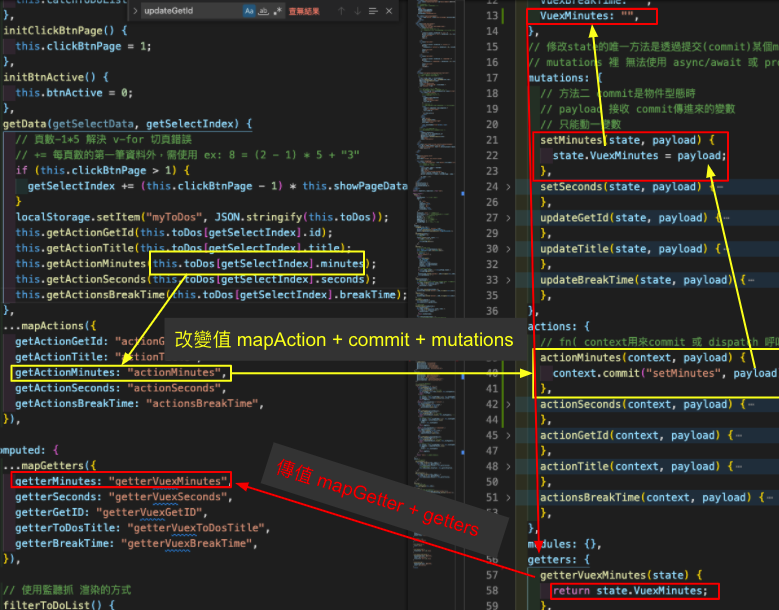Click 'getterMinutes: "getterVuexMinutes"' mapping
The width and height of the screenshot is (779, 610).
point(121,481)
